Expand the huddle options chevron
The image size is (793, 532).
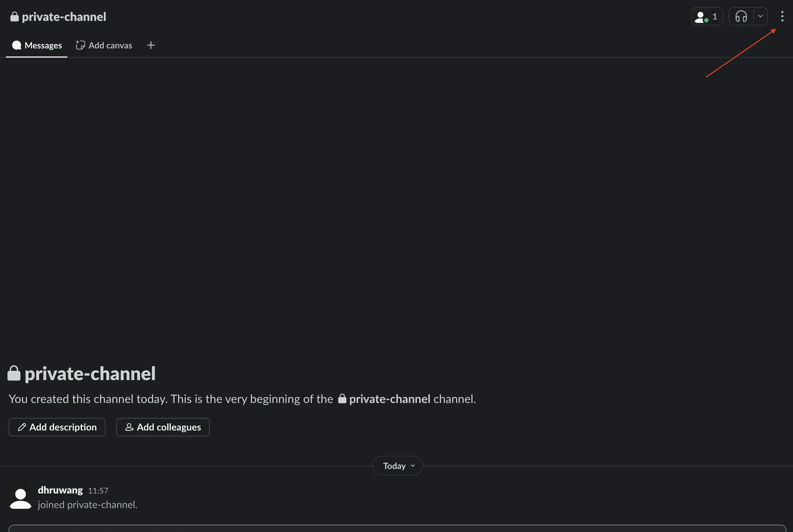pyautogui.click(x=760, y=16)
